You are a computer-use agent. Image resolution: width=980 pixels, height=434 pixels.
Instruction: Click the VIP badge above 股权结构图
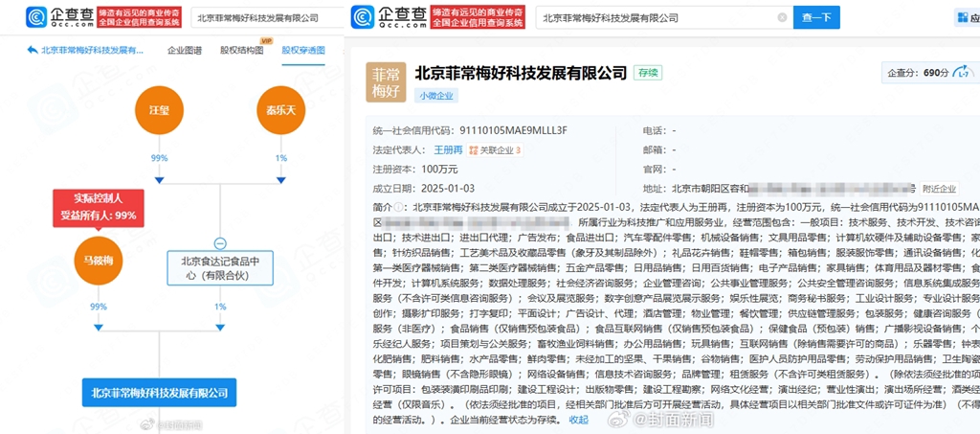[x=266, y=40]
